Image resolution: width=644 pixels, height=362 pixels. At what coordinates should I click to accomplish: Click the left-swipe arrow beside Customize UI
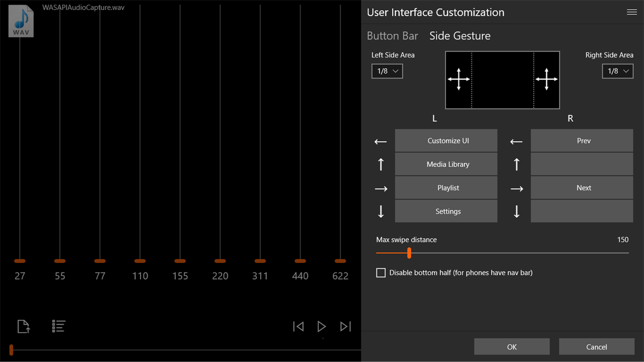tap(380, 141)
